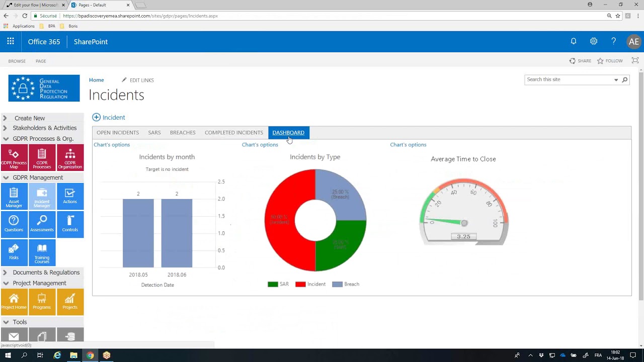Open the Actions tile
The width and height of the screenshot is (644, 362).
click(x=70, y=197)
